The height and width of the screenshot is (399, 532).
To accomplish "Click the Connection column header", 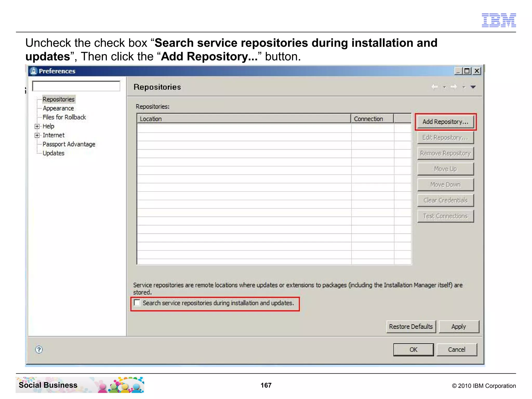I will (x=373, y=119).
